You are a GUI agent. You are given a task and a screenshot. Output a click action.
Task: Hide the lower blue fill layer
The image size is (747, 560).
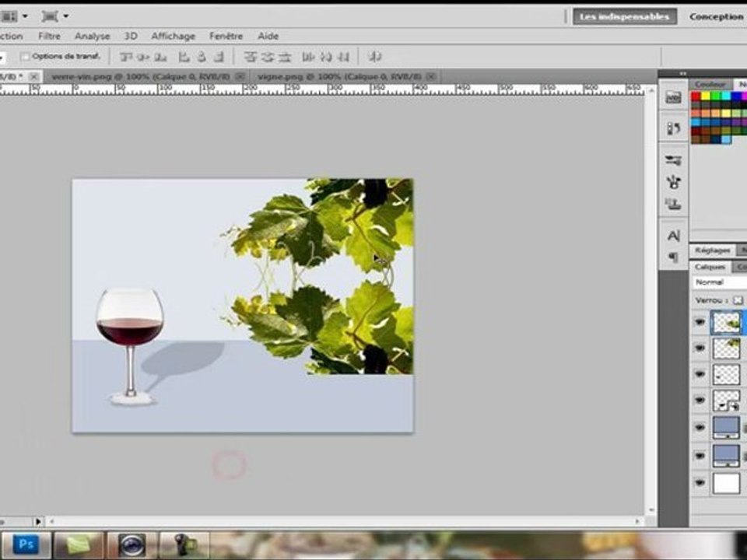pos(700,456)
